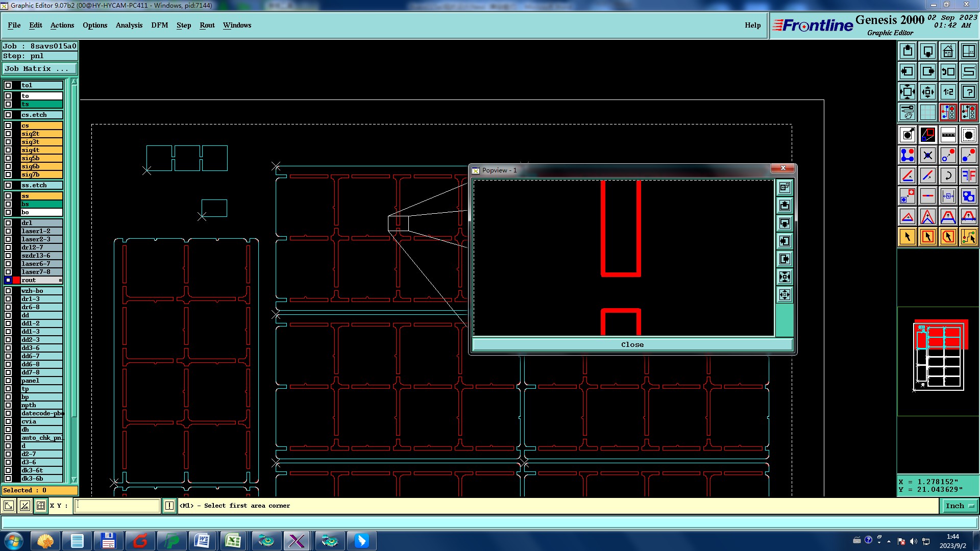Viewport: 980px width, 551px height.
Task: Open the DFM menu
Action: (x=159, y=25)
